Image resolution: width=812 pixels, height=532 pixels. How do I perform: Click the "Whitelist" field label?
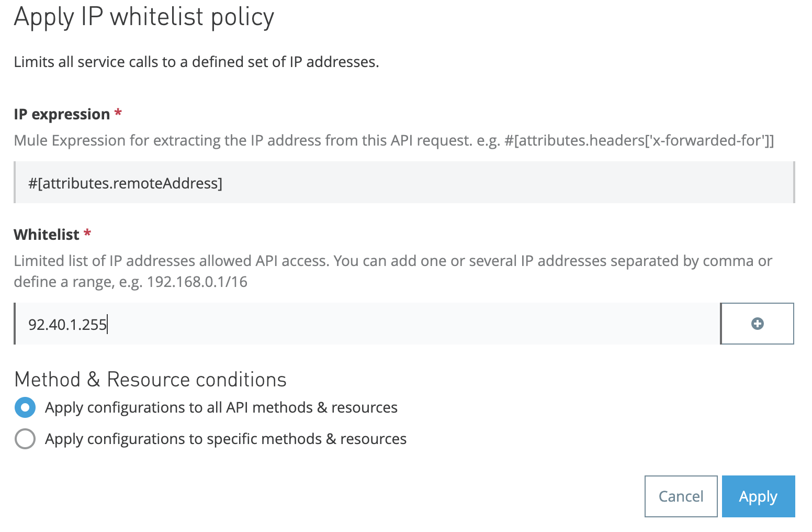click(47, 235)
